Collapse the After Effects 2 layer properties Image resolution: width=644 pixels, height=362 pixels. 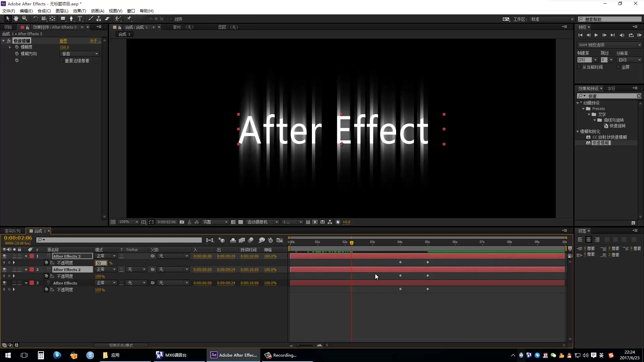(x=26, y=269)
